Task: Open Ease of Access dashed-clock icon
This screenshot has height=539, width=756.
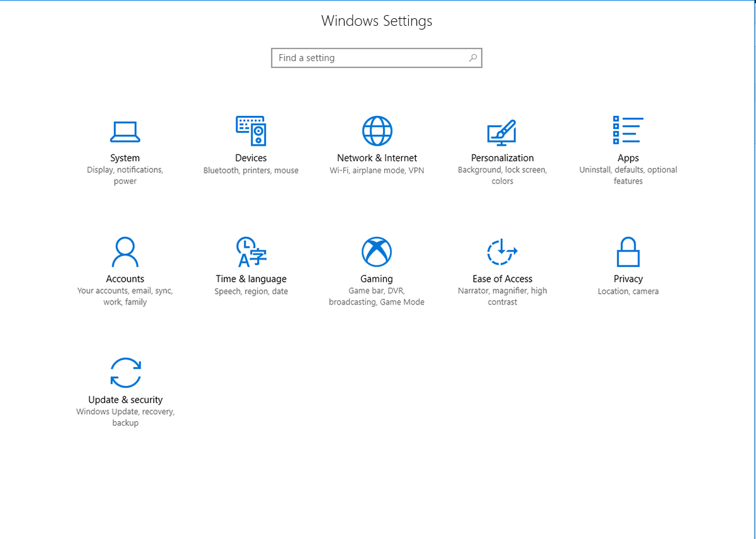Action: (x=502, y=252)
